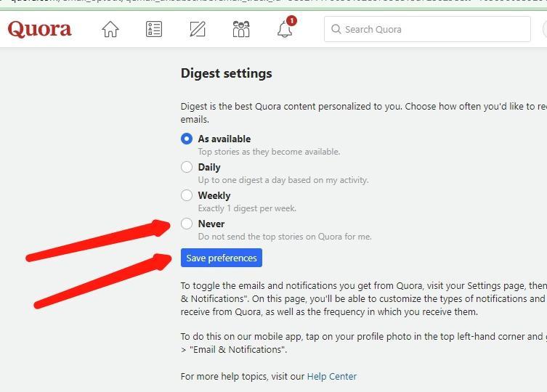Select the Weekly digest radio button
This screenshot has width=547, height=392.
click(187, 195)
